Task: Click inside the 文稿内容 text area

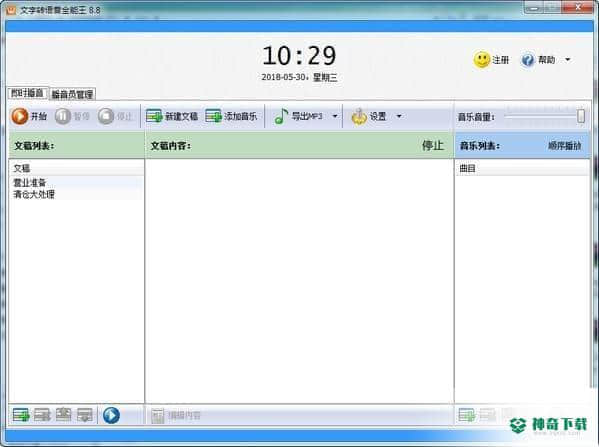Action: pyautogui.click(x=300, y=280)
